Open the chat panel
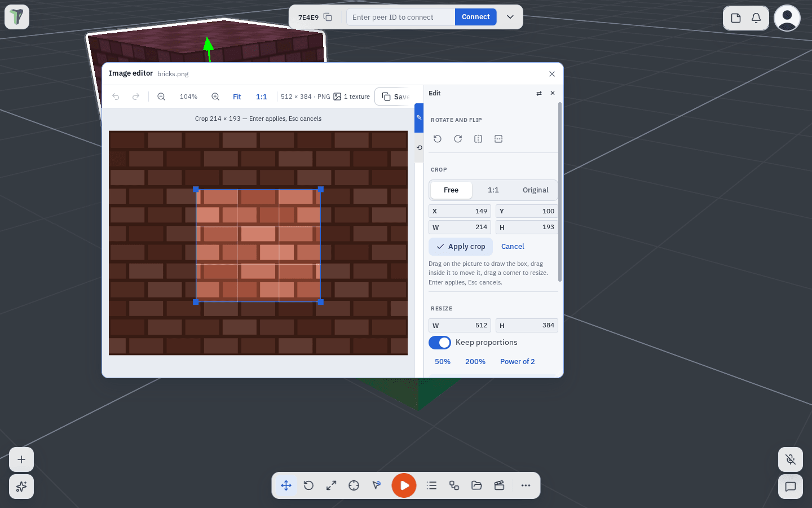 (x=791, y=487)
